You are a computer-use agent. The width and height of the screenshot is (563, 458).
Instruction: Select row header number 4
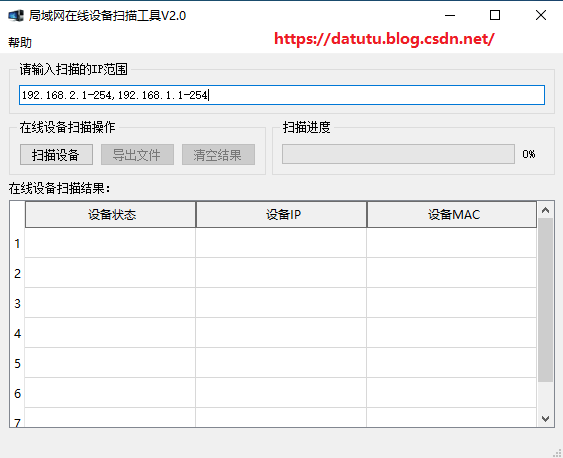[17, 333]
